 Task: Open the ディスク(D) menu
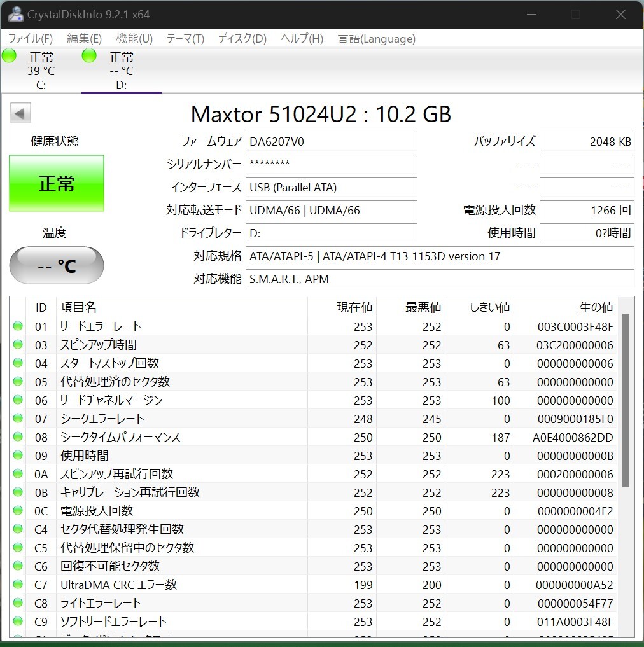click(x=242, y=39)
